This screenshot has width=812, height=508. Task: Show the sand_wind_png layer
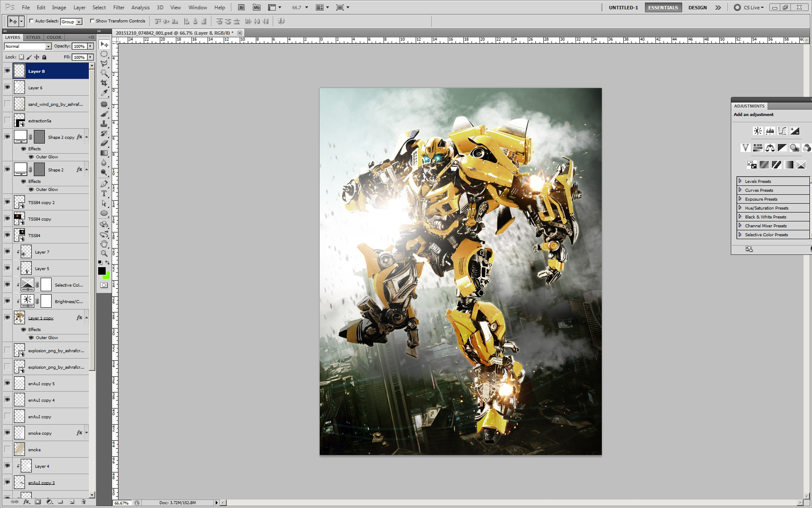tap(7, 104)
